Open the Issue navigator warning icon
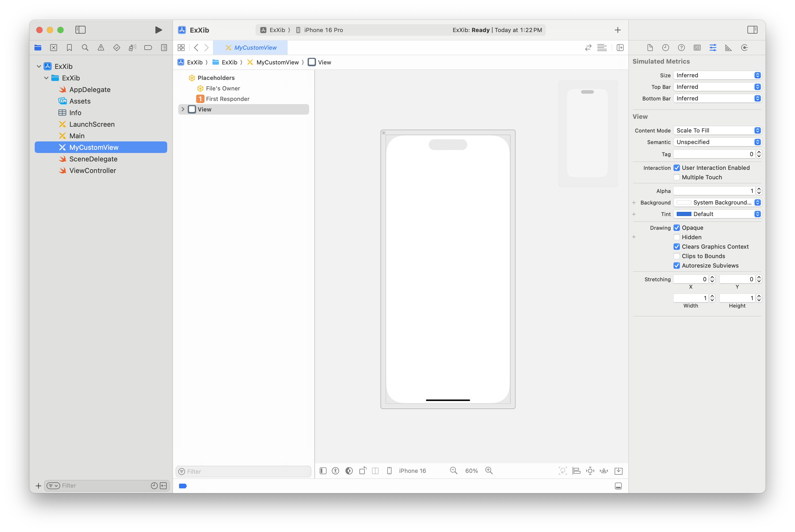Viewport: 795px width, 532px height. (x=101, y=48)
